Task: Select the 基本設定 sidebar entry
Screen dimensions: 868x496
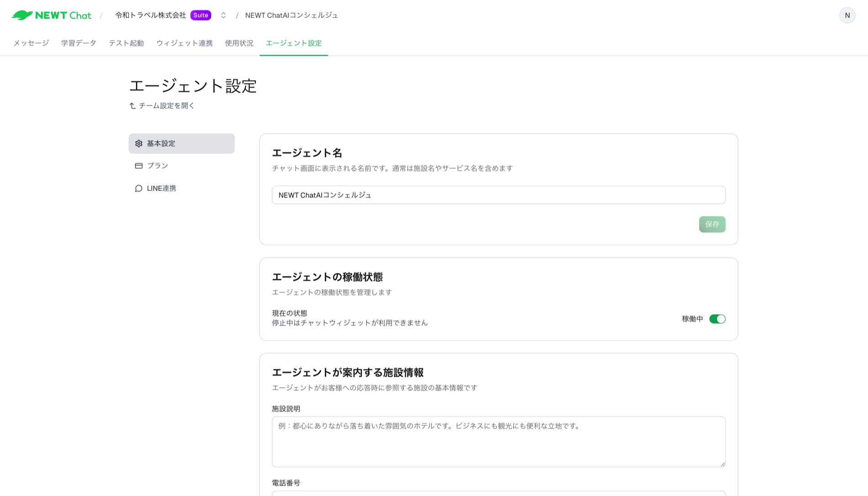Action: (160, 143)
